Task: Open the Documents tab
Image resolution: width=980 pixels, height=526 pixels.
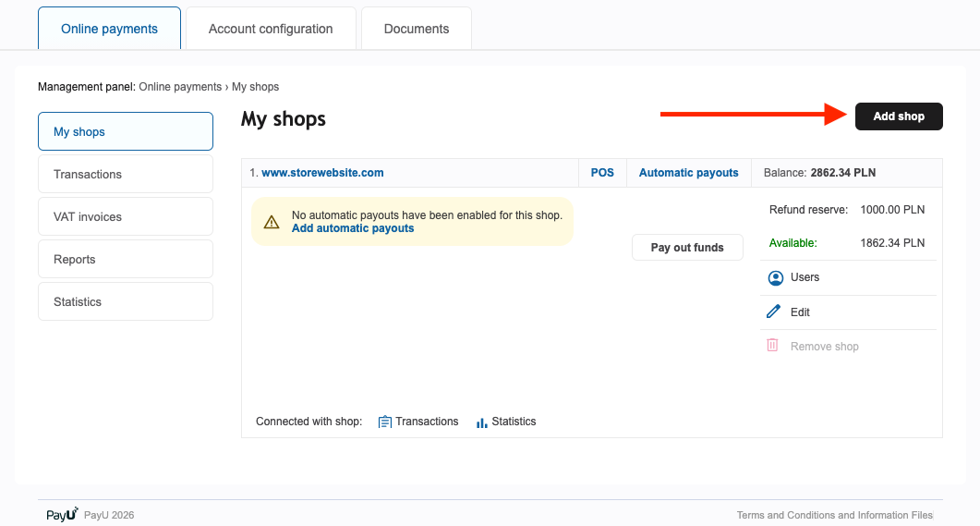Action: point(416,29)
